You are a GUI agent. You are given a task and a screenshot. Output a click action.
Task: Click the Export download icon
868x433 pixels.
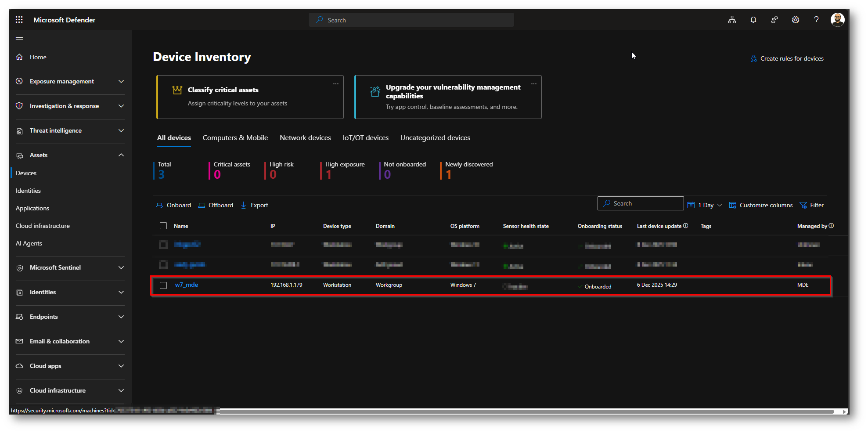244,205
